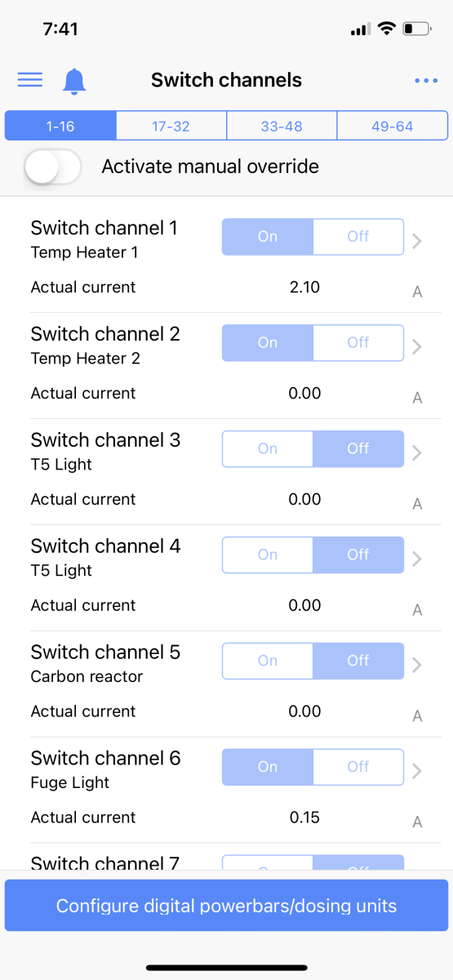This screenshot has width=453, height=980.
Task: Open Switch channel 4 details chevron
Action: (x=417, y=559)
